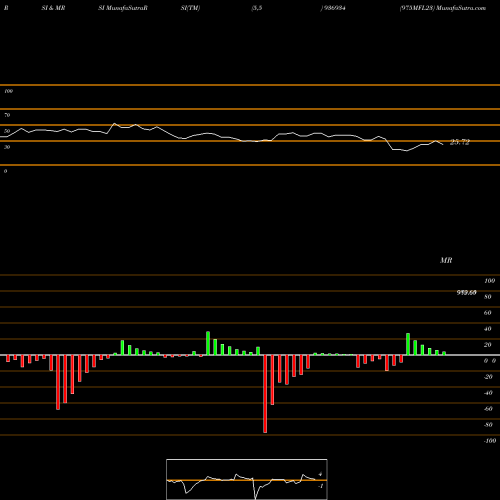Click the MR axis label '-20'

click(488, 377)
